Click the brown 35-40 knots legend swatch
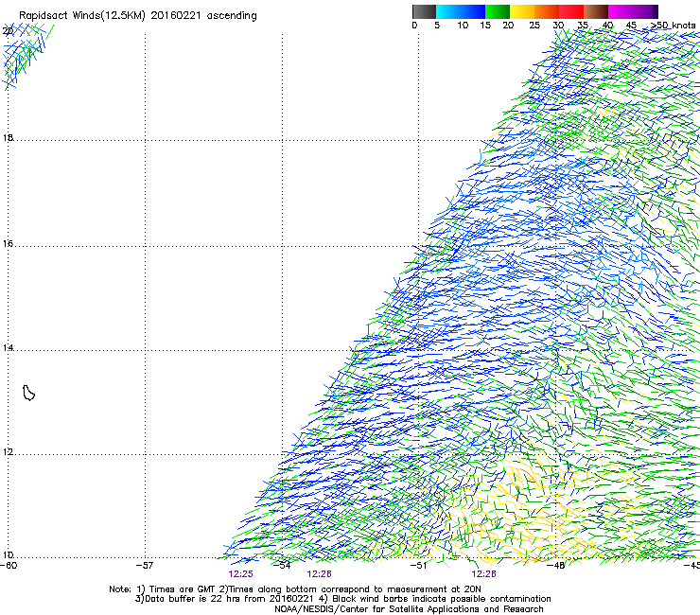 pyautogui.click(x=596, y=11)
